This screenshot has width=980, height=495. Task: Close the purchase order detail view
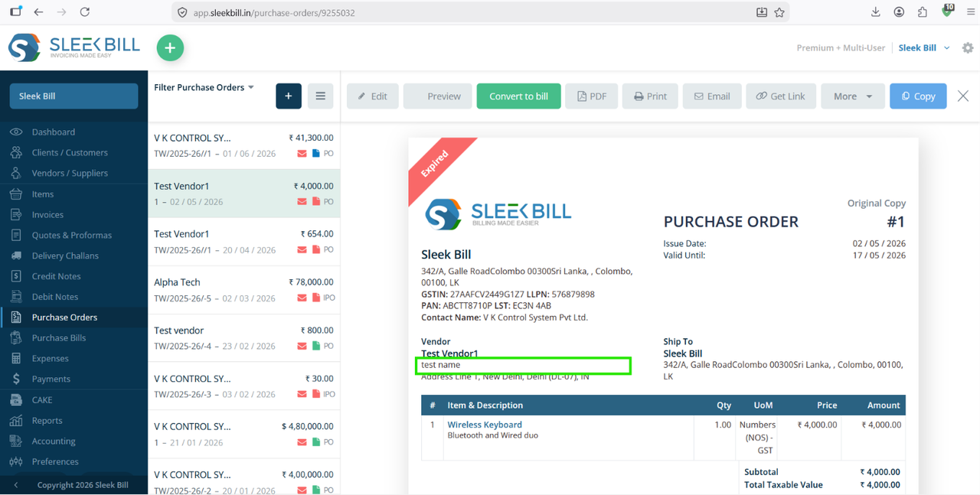pyautogui.click(x=963, y=96)
